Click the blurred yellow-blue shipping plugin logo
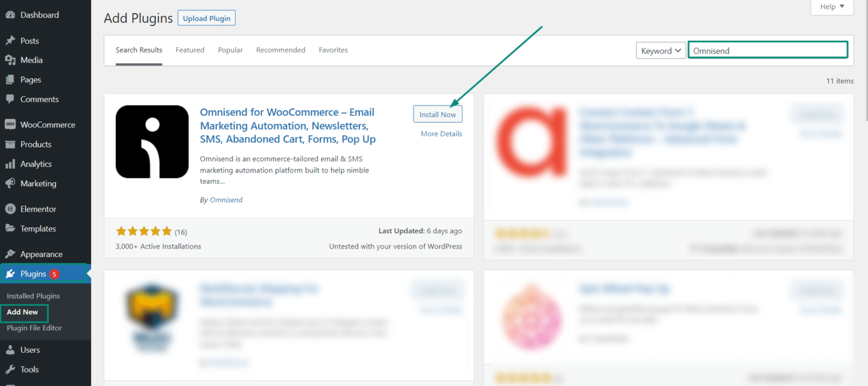 click(x=152, y=317)
